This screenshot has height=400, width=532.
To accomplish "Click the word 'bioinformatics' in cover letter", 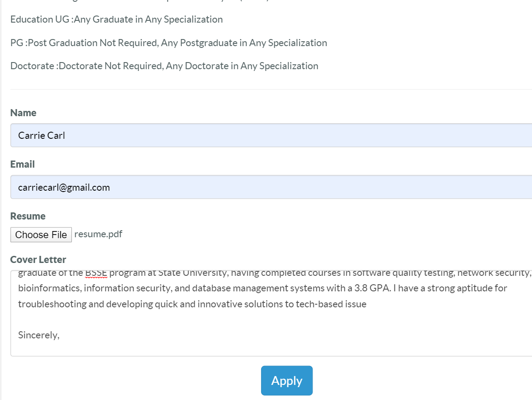I will coord(50,288).
